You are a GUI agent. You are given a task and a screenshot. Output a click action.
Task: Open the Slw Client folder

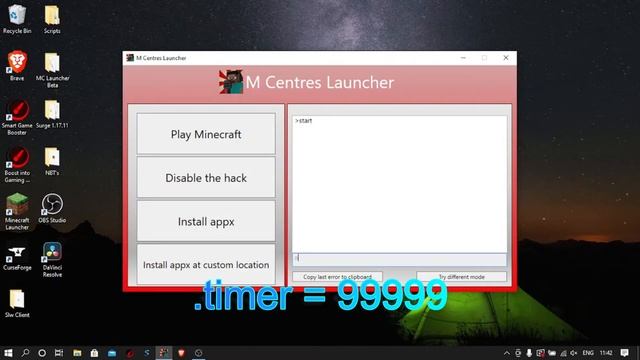17,303
